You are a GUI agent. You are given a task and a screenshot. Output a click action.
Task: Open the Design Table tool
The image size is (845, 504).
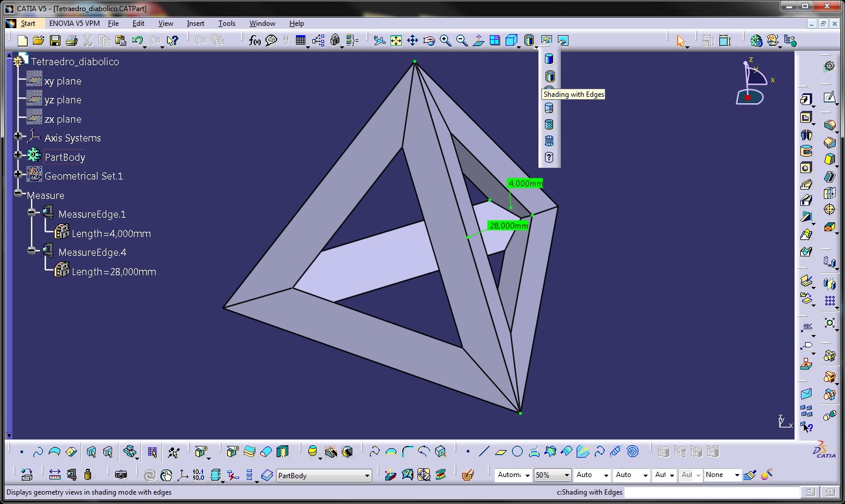[301, 40]
